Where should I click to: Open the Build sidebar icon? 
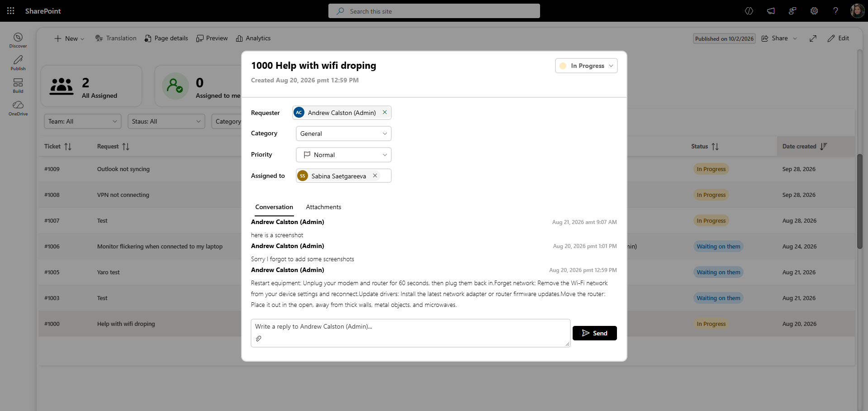click(18, 86)
